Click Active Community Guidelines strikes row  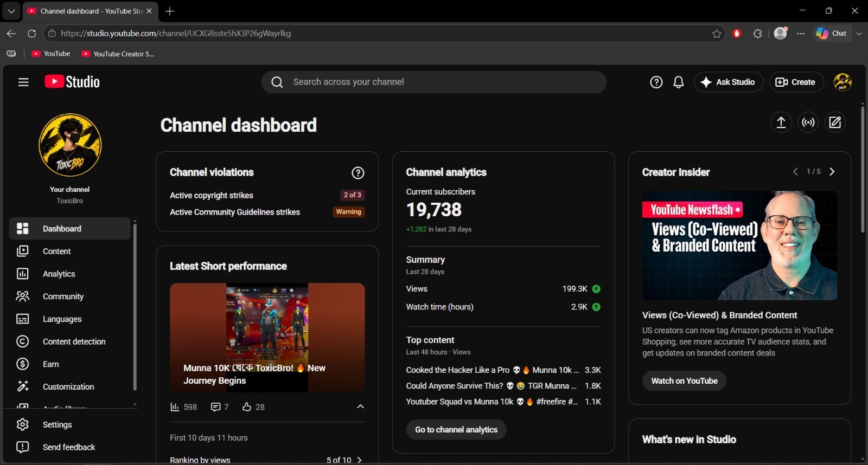tap(267, 212)
